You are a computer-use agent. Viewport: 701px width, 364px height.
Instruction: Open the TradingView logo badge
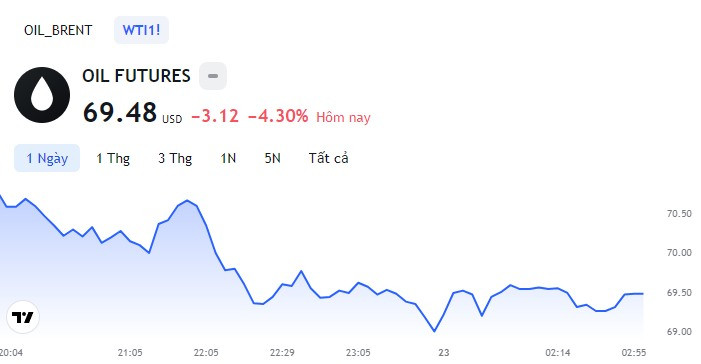click(x=23, y=317)
